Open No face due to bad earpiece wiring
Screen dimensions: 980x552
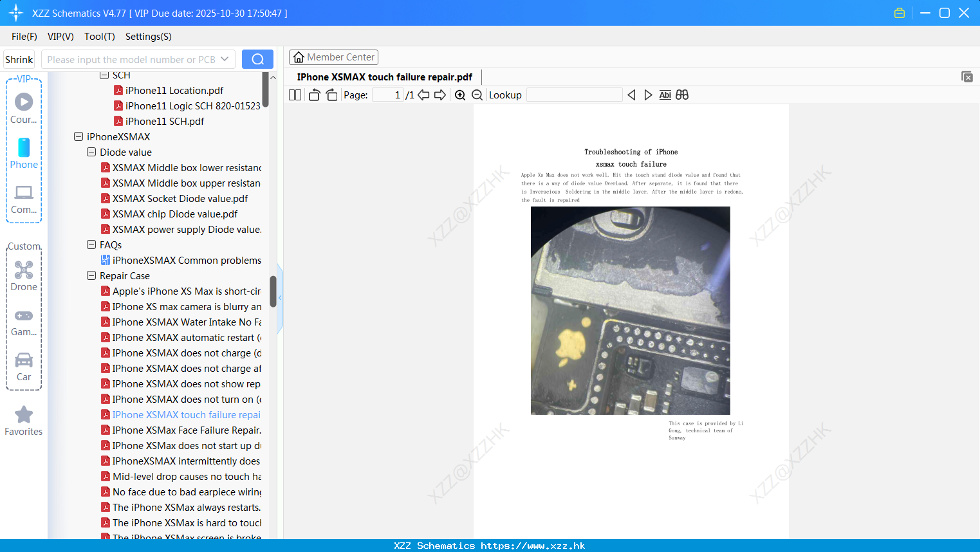pyautogui.click(x=181, y=492)
